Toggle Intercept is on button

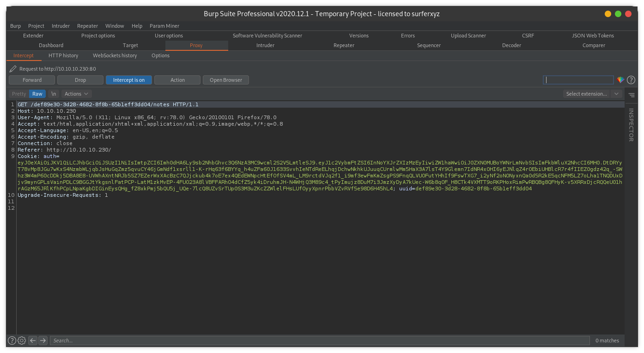(x=129, y=80)
